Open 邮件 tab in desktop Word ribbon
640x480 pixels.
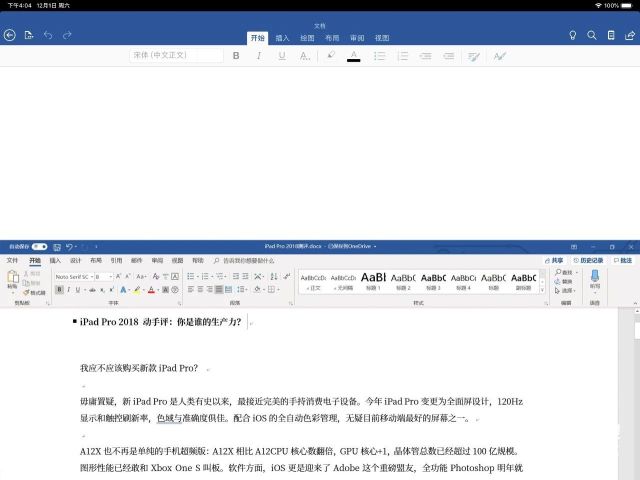pos(137,260)
